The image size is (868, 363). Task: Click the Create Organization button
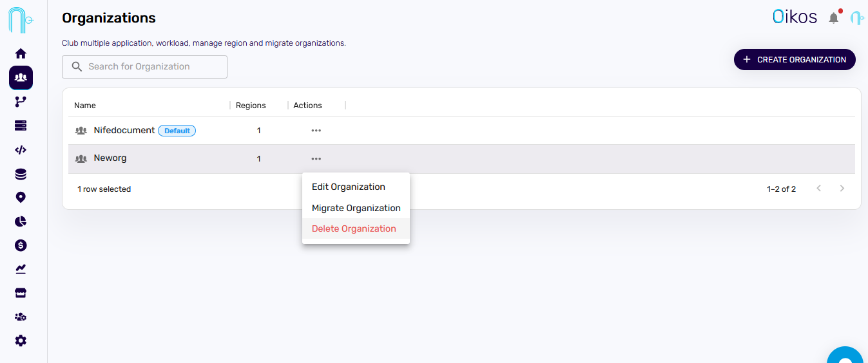pos(795,59)
